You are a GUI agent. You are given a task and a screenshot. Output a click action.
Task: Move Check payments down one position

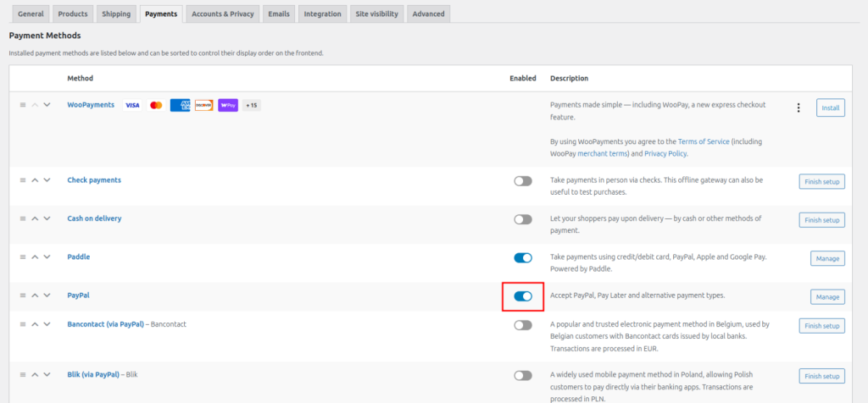(47, 180)
